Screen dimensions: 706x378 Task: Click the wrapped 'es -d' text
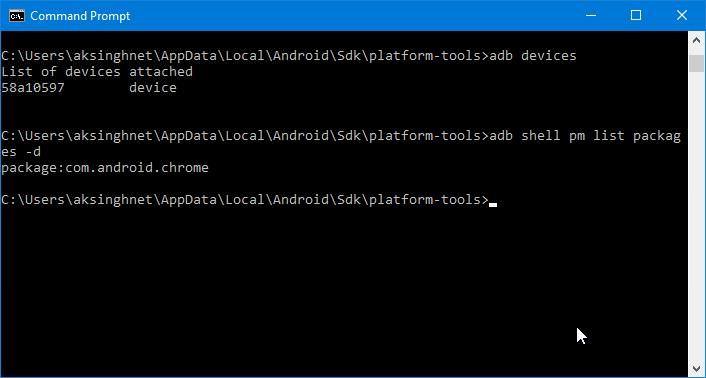coord(21,152)
